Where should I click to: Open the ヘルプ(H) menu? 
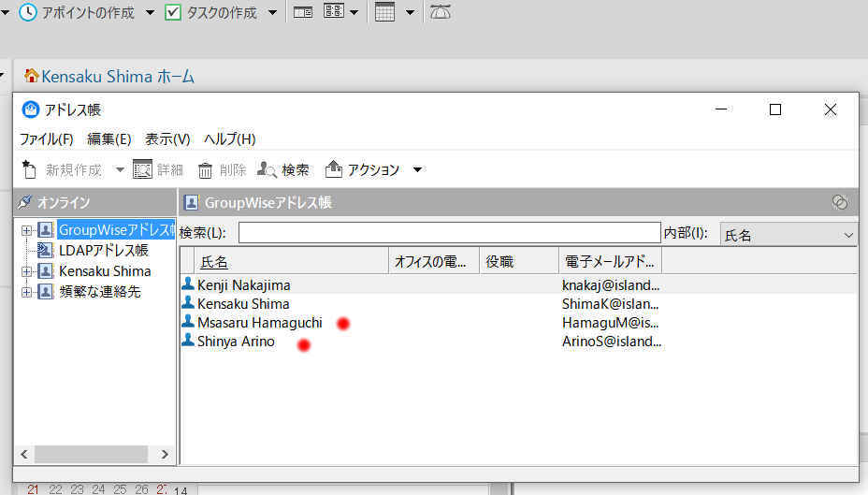(x=229, y=139)
